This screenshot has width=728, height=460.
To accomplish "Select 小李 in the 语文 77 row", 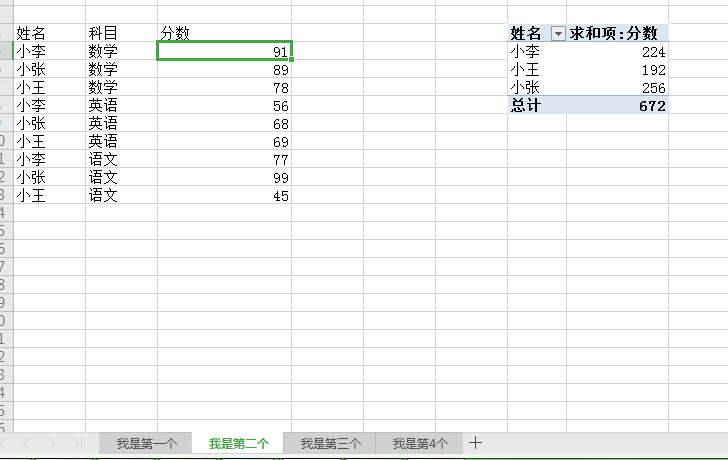I will coord(50,159).
